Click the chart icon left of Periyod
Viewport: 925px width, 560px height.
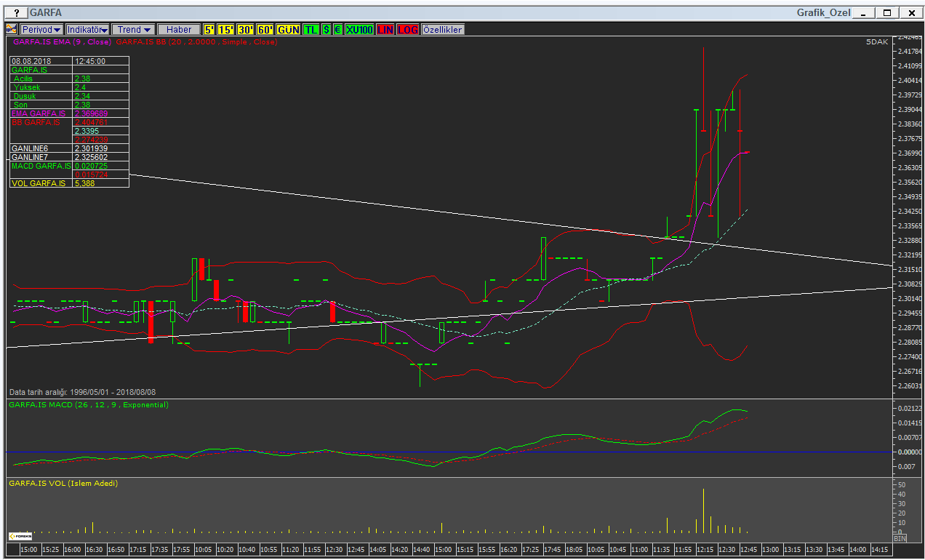click(x=12, y=29)
